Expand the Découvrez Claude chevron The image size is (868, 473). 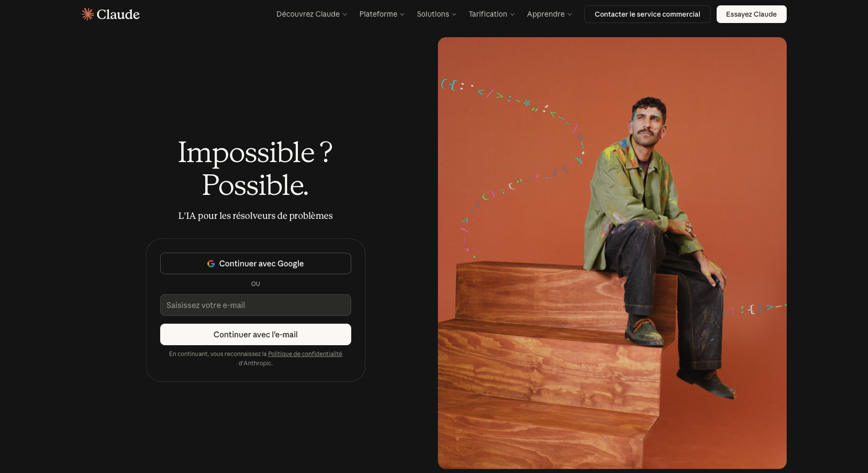pyautogui.click(x=345, y=14)
